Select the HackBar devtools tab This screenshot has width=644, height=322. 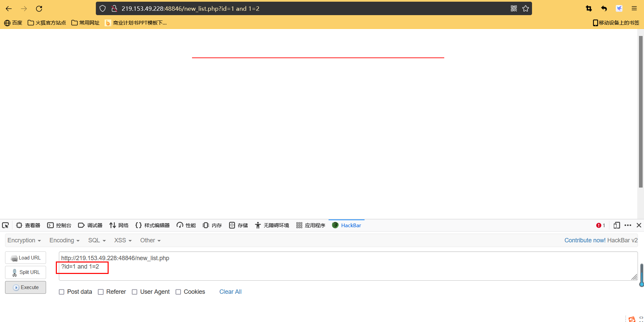pos(346,225)
